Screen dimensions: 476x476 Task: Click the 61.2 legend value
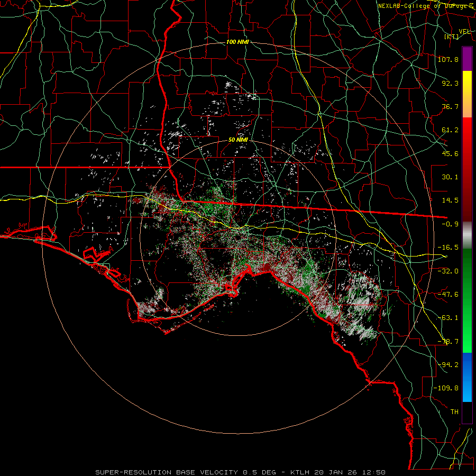450,130
